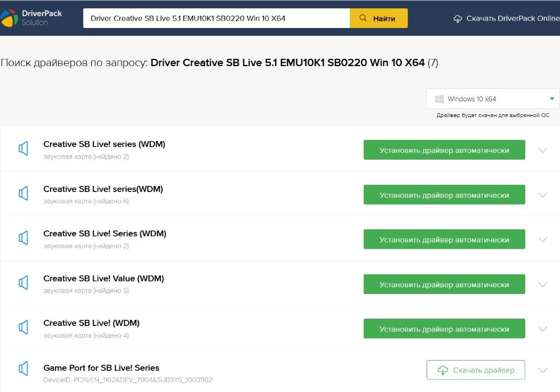Click Скачать драйвер for the Game Port
Screen dimensions: 560x392
pyautogui.click(x=475, y=370)
